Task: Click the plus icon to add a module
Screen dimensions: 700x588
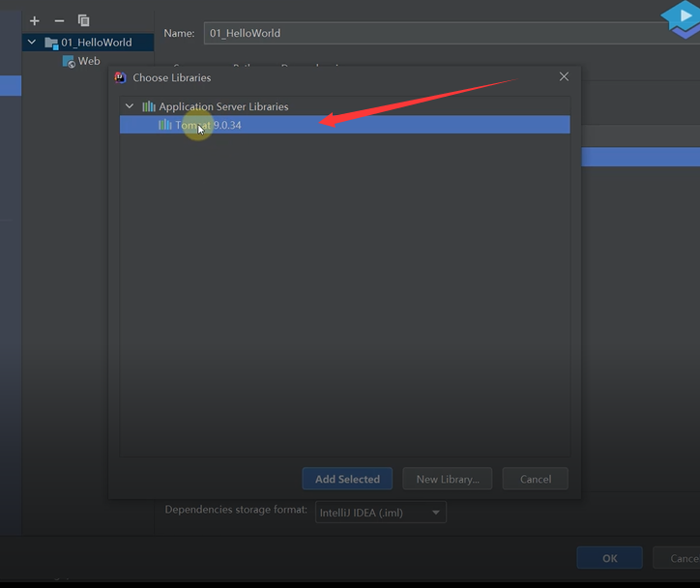Action: point(35,21)
